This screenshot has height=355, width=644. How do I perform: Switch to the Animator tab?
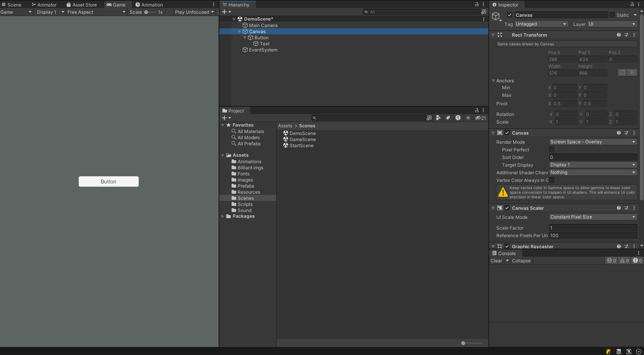point(44,5)
